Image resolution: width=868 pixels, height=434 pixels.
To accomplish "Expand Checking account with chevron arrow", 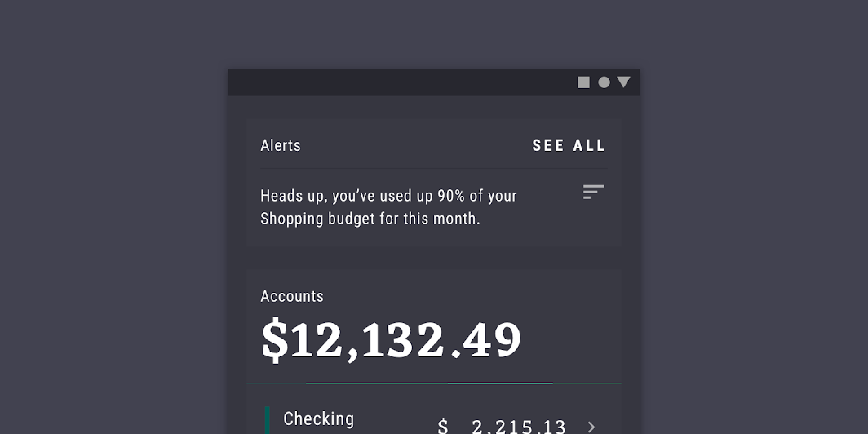I will coord(591,427).
